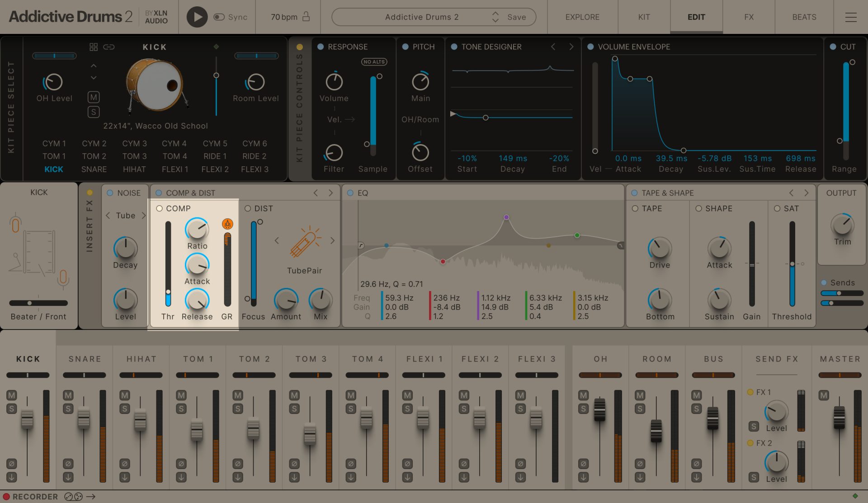Open the kit piece grid view icon
This screenshot has height=503, width=868.
click(94, 47)
